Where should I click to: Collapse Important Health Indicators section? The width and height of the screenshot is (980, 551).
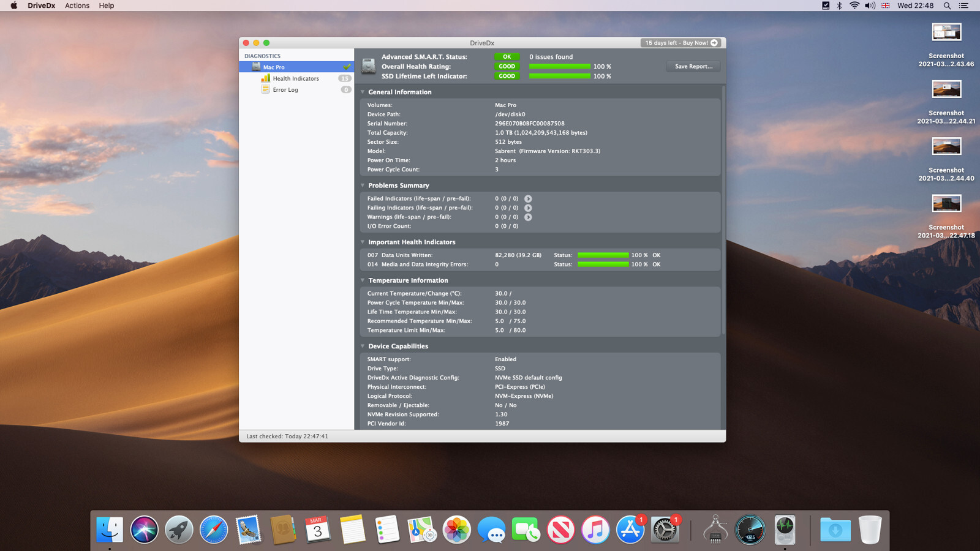pos(363,242)
